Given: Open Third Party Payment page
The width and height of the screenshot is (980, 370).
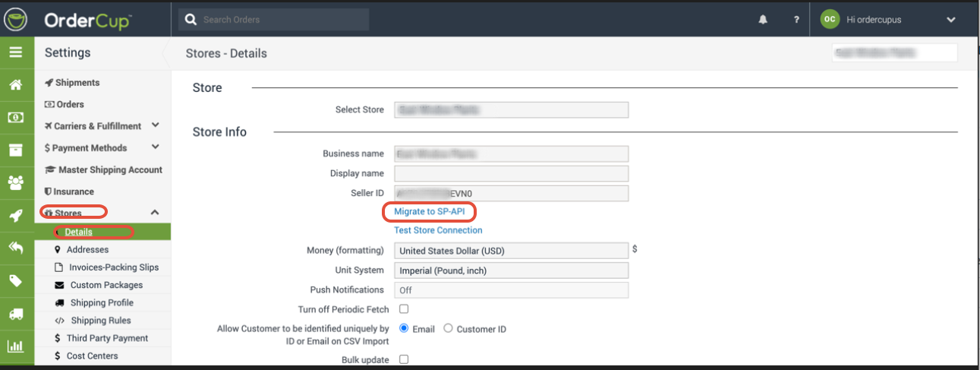Looking at the screenshot, I should click(x=107, y=338).
